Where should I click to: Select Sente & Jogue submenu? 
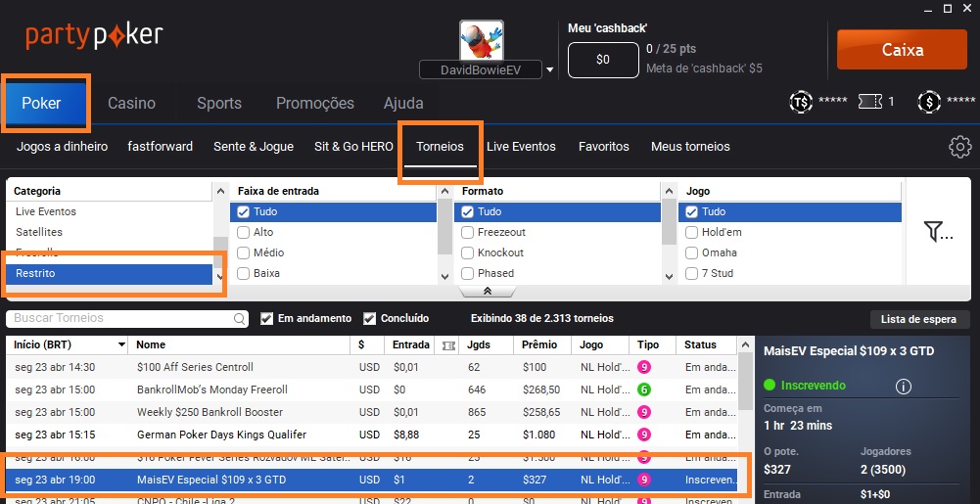[254, 147]
